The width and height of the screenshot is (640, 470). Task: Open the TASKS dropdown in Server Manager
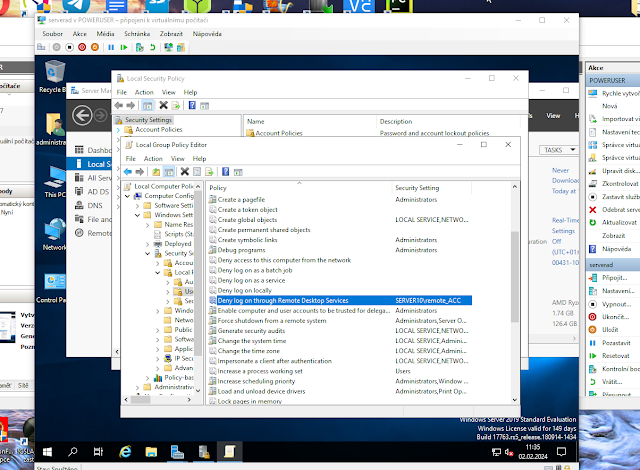coord(559,150)
